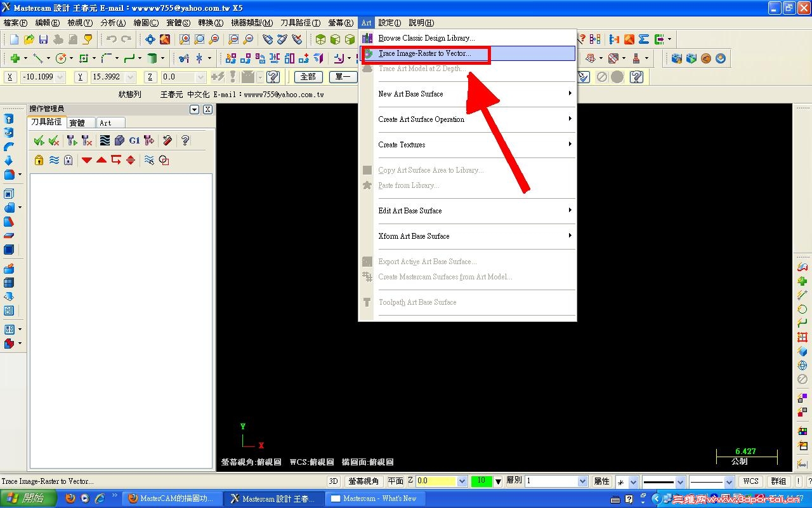Click the 全部 selection button
The width and height of the screenshot is (812, 508).
(308, 77)
